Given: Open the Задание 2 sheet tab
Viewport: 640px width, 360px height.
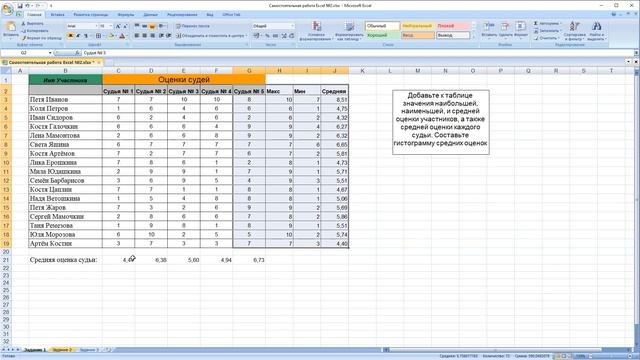Looking at the screenshot, I should coord(62,350).
